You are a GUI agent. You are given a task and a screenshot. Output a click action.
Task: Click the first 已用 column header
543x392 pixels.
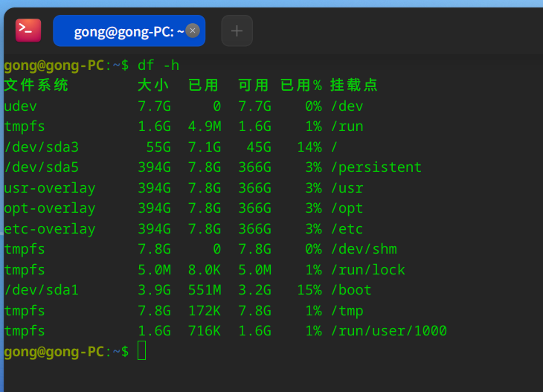pyautogui.click(x=204, y=86)
